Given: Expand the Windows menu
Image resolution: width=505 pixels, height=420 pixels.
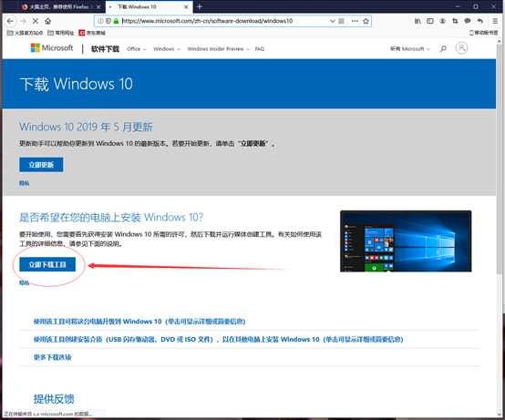Looking at the screenshot, I should [167, 49].
